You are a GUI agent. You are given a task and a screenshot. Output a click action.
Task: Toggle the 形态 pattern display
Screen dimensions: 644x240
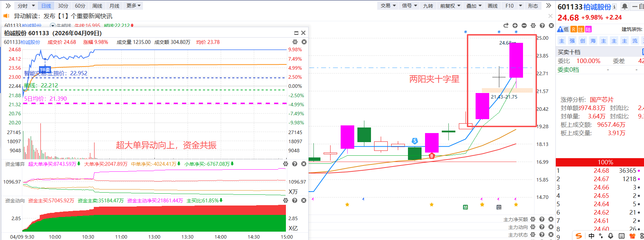click(x=533, y=6)
